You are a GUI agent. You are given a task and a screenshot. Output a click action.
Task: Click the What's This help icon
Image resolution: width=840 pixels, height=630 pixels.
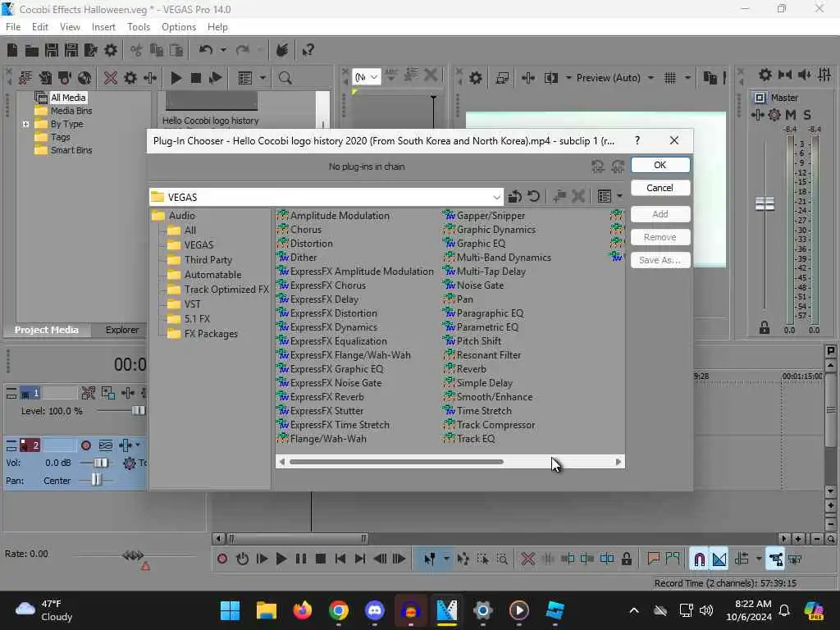pos(308,50)
